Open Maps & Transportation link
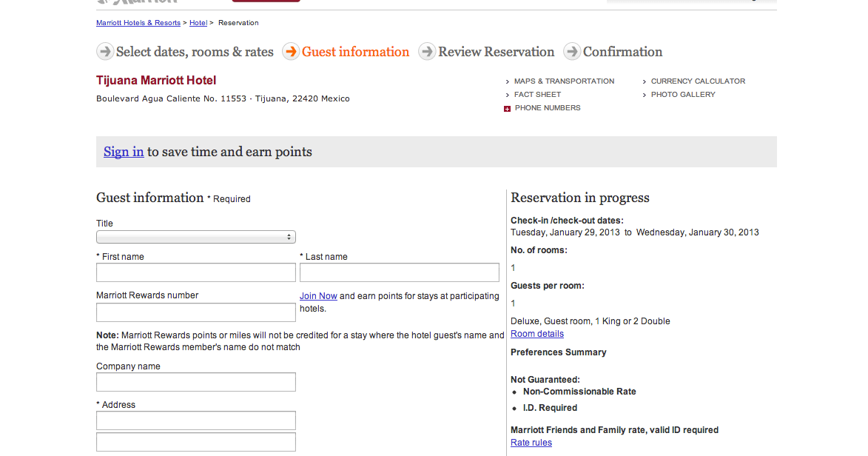The height and width of the screenshot is (456, 868). pyautogui.click(x=564, y=81)
